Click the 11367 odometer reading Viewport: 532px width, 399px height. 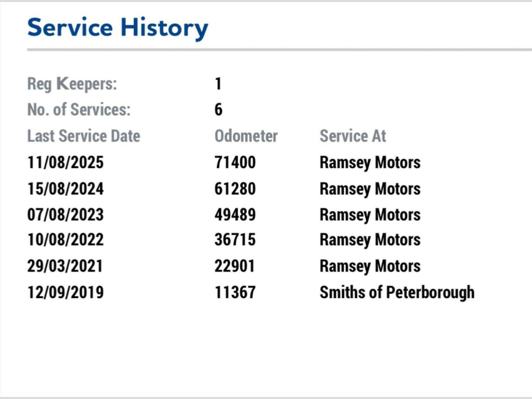pyautogui.click(x=235, y=292)
